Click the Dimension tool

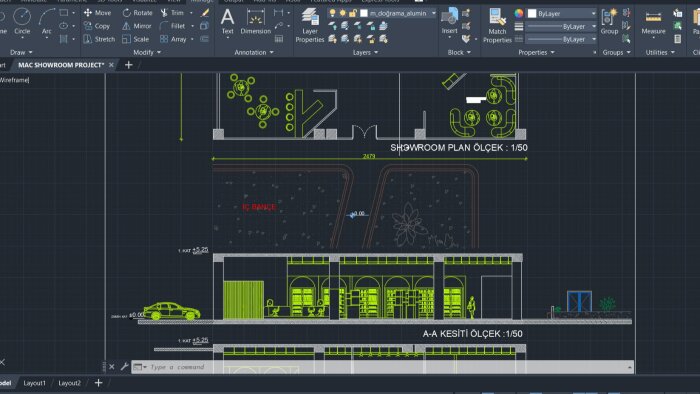[255, 21]
